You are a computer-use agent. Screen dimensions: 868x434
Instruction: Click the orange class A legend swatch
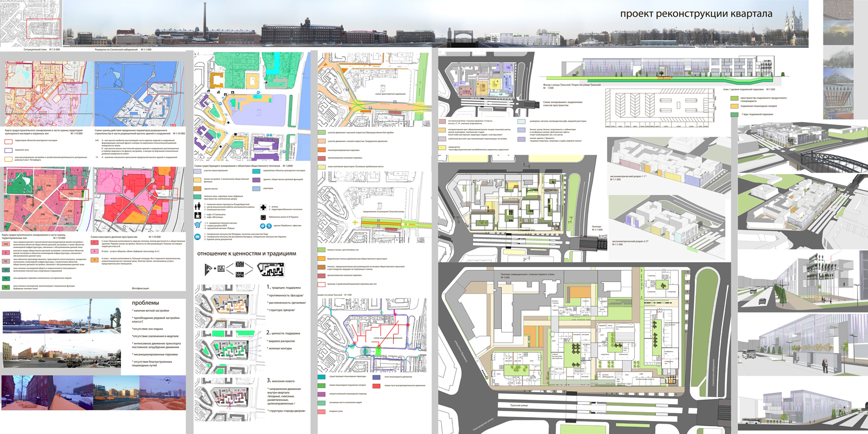pyautogui.click(x=94, y=260)
